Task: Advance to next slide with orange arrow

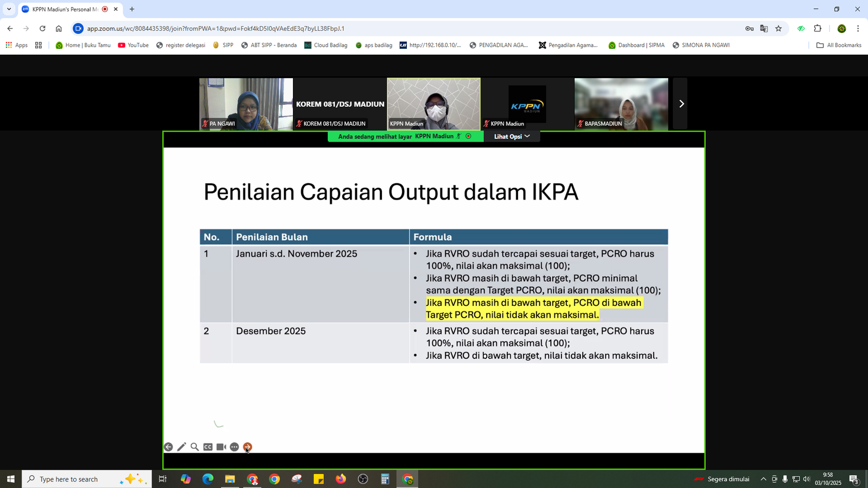Action: pyautogui.click(x=247, y=447)
